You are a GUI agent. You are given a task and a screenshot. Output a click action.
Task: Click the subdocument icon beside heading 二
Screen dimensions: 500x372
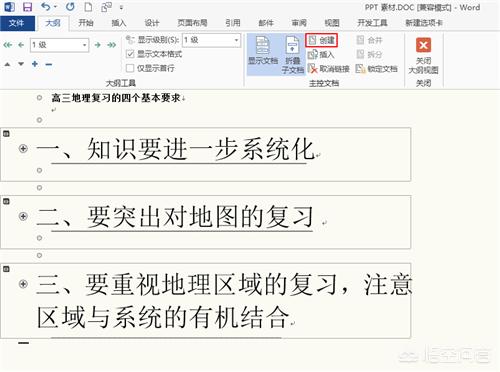(x=6, y=201)
